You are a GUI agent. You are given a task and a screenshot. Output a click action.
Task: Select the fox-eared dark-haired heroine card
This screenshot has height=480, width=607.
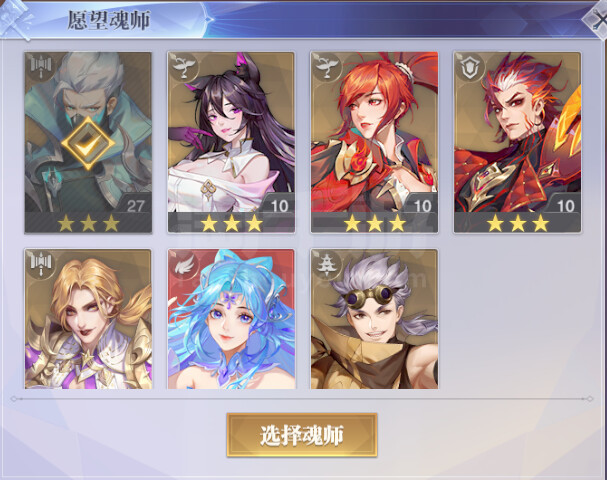pyautogui.click(x=231, y=142)
